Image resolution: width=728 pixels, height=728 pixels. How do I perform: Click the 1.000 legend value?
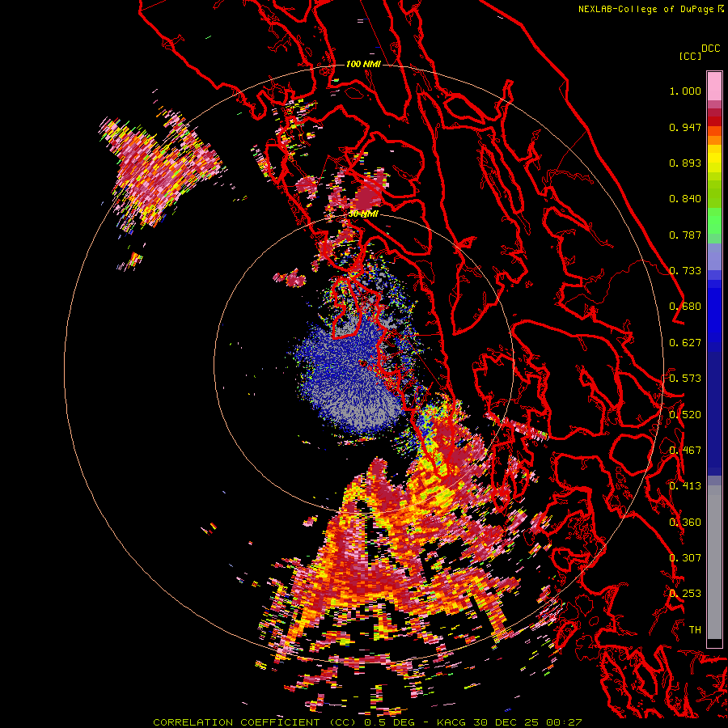tap(685, 91)
